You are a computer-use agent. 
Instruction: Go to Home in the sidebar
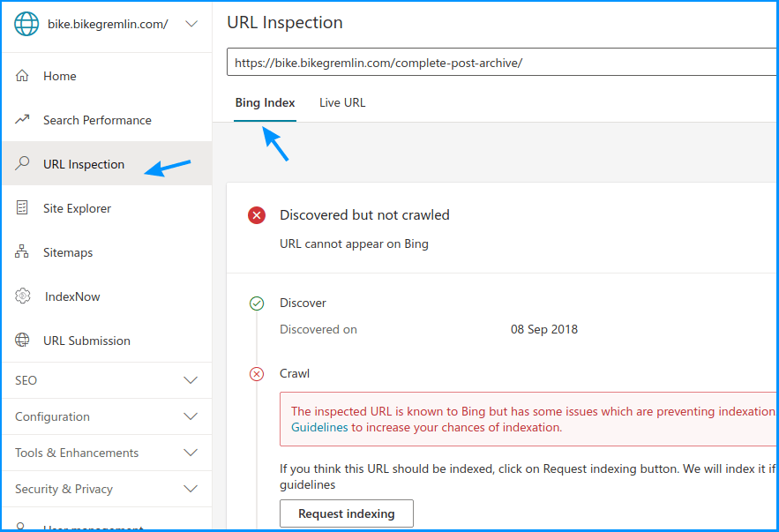107,76
